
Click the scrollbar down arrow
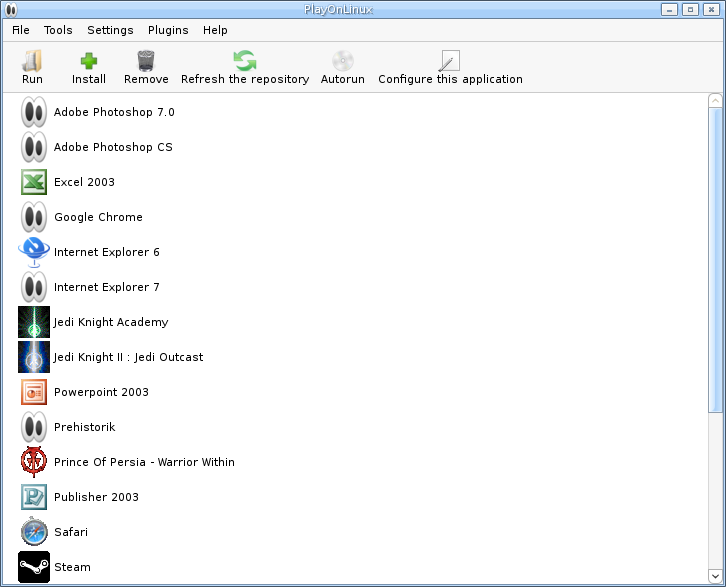point(715,576)
